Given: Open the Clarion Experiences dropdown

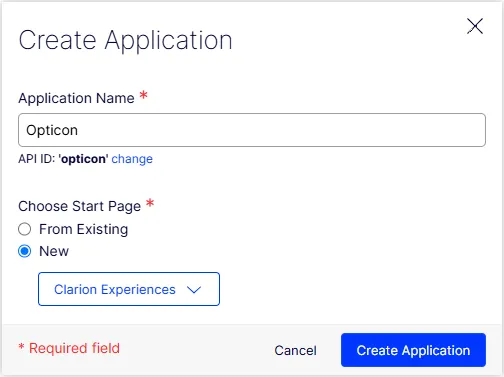Looking at the screenshot, I should point(129,289).
